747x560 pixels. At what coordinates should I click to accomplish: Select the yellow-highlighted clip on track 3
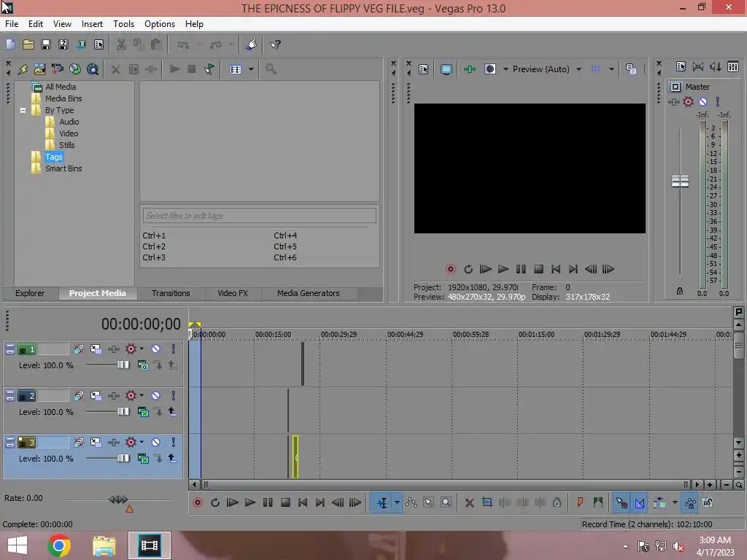(x=295, y=456)
